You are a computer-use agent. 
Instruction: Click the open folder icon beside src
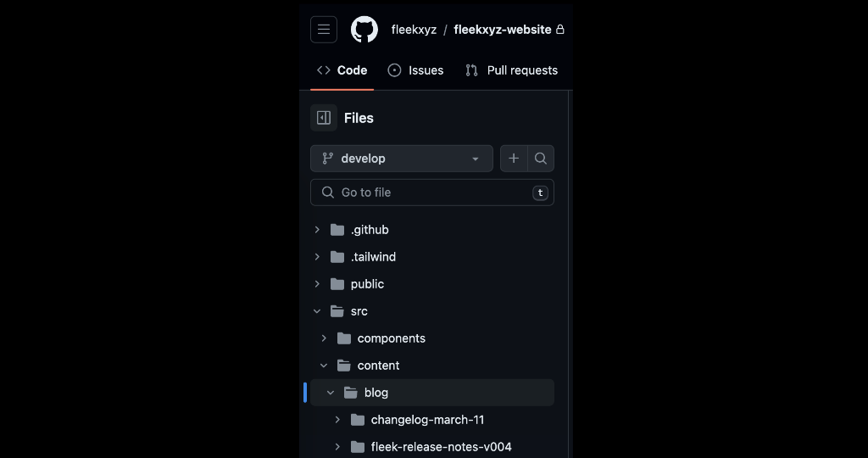coord(337,310)
